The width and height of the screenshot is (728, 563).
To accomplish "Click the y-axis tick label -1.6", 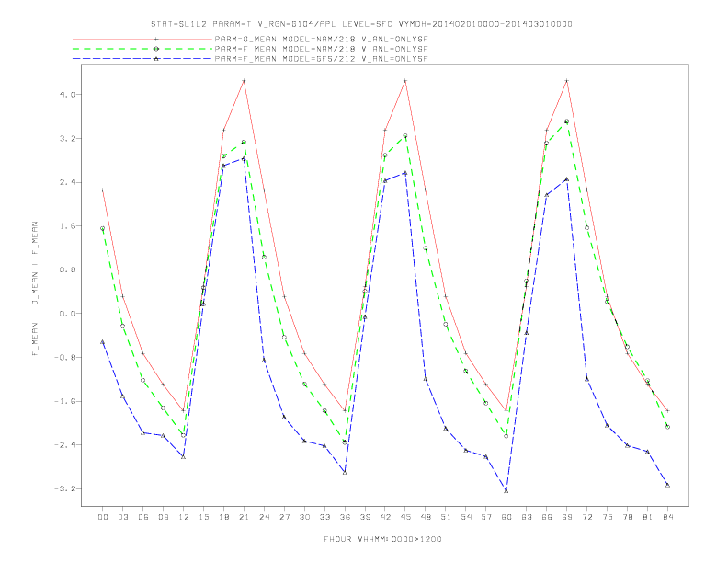I will pos(65,401).
